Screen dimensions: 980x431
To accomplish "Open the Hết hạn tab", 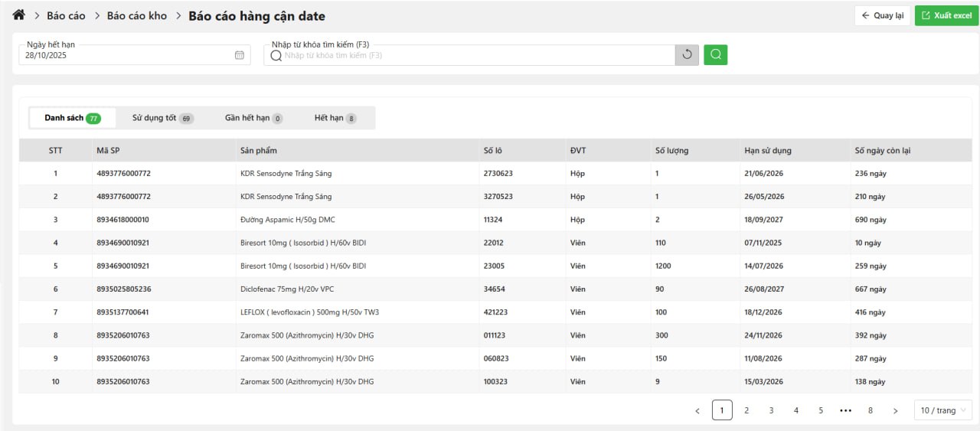I will (x=335, y=118).
